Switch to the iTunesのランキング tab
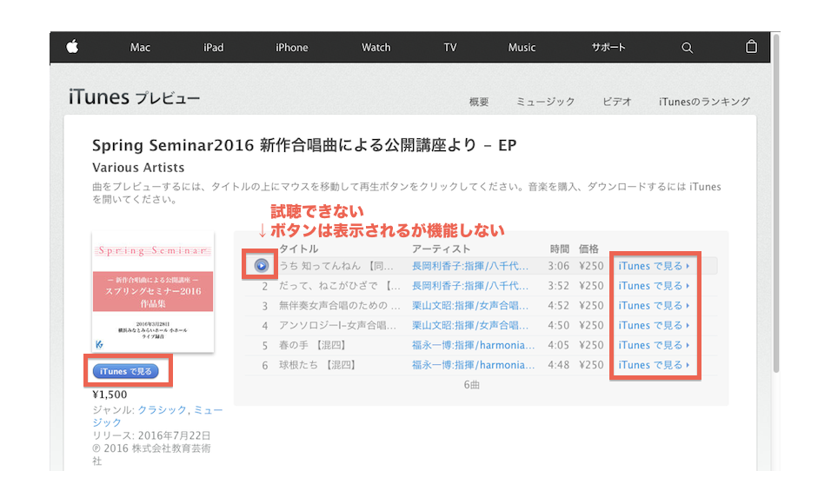Viewport: 831px width, 504px height. point(704,102)
